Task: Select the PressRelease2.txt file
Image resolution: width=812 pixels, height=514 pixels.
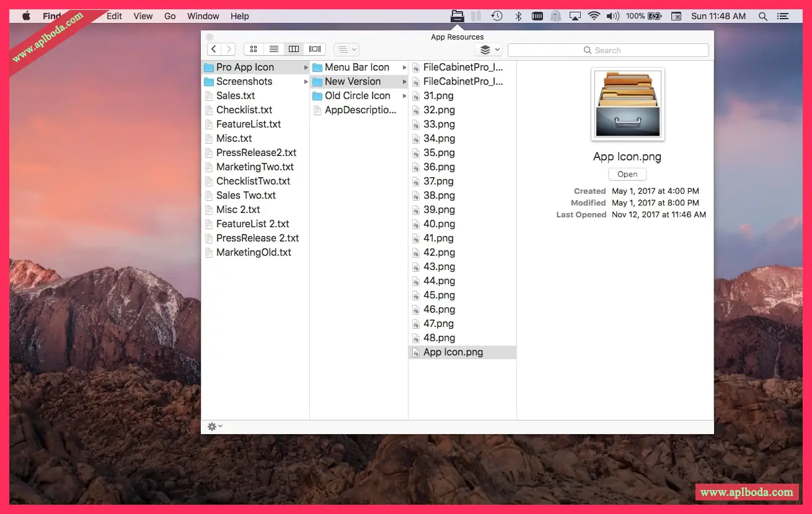Action: [256, 152]
